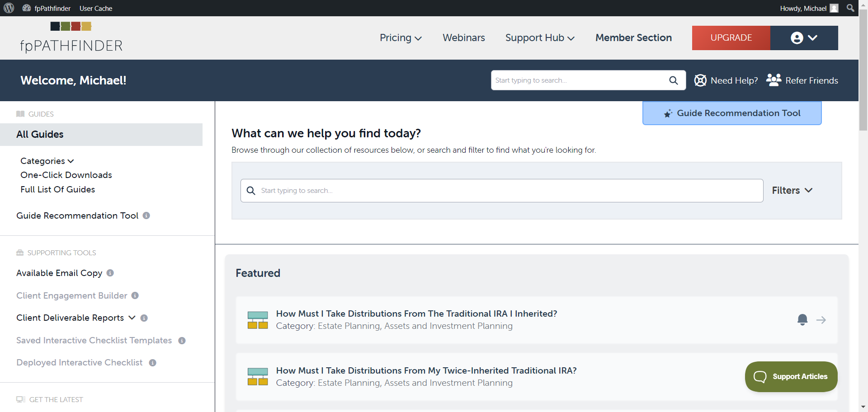Click the WordPress logo icon
Viewport: 868px width, 412px height.
point(9,8)
